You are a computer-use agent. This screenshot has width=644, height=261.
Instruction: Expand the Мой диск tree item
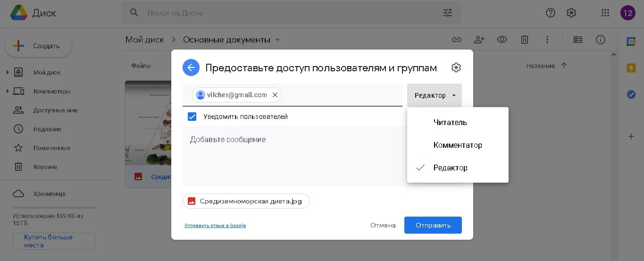click(x=7, y=72)
